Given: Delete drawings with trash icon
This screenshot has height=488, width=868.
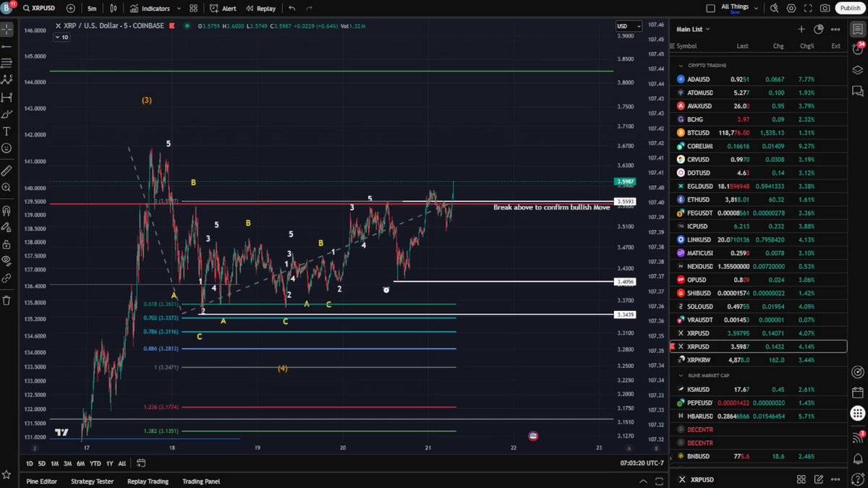Looking at the screenshot, I should [x=7, y=300].
